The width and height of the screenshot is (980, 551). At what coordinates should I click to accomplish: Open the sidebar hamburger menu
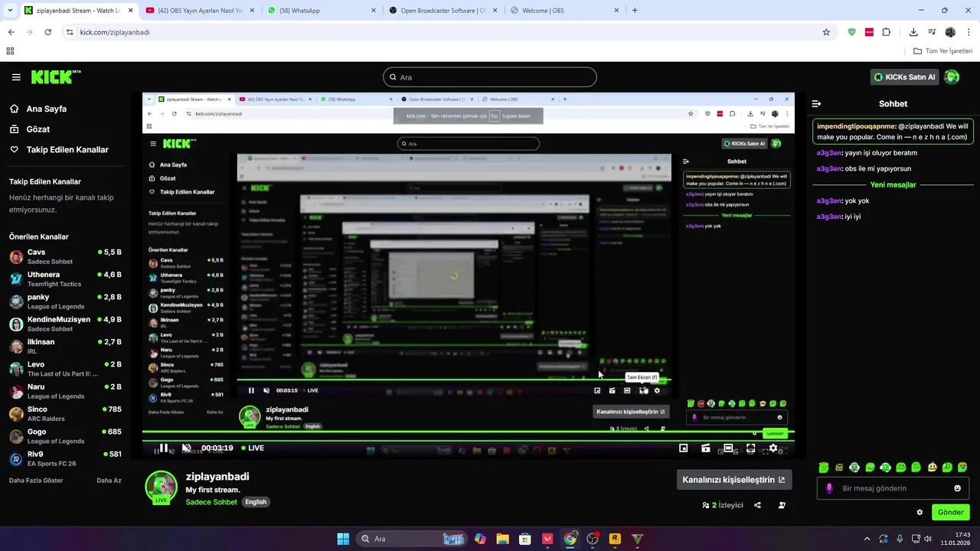(x=16, y=77)
